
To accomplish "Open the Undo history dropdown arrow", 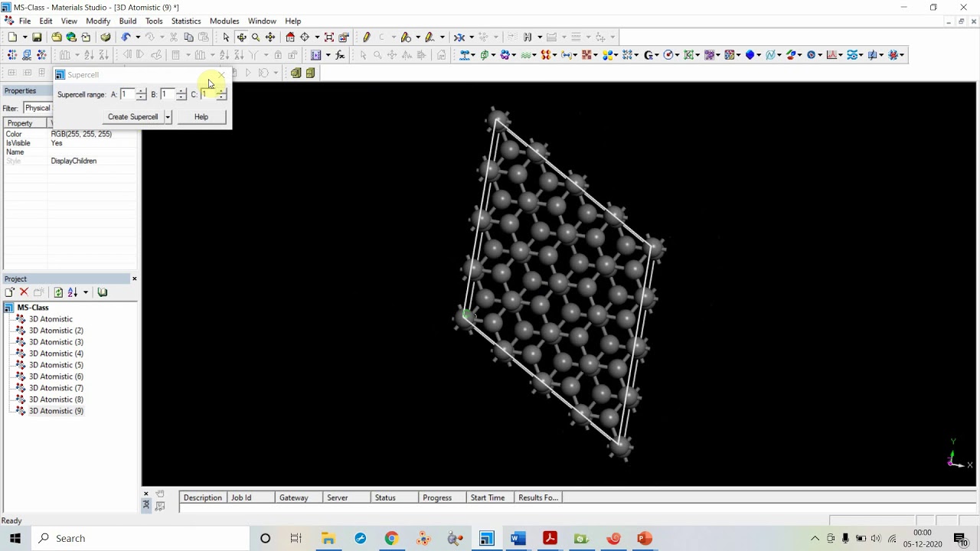I will point(138,37).
